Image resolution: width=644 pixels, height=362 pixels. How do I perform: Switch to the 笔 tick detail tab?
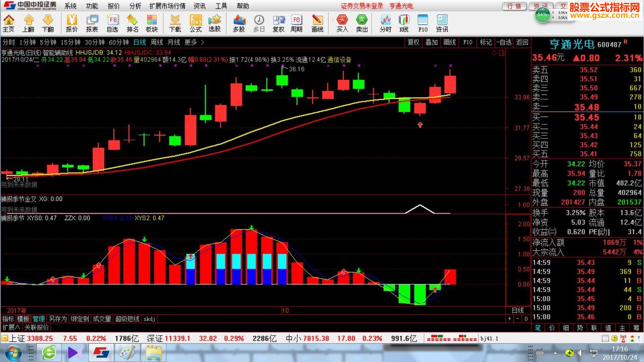pos(538,328)
